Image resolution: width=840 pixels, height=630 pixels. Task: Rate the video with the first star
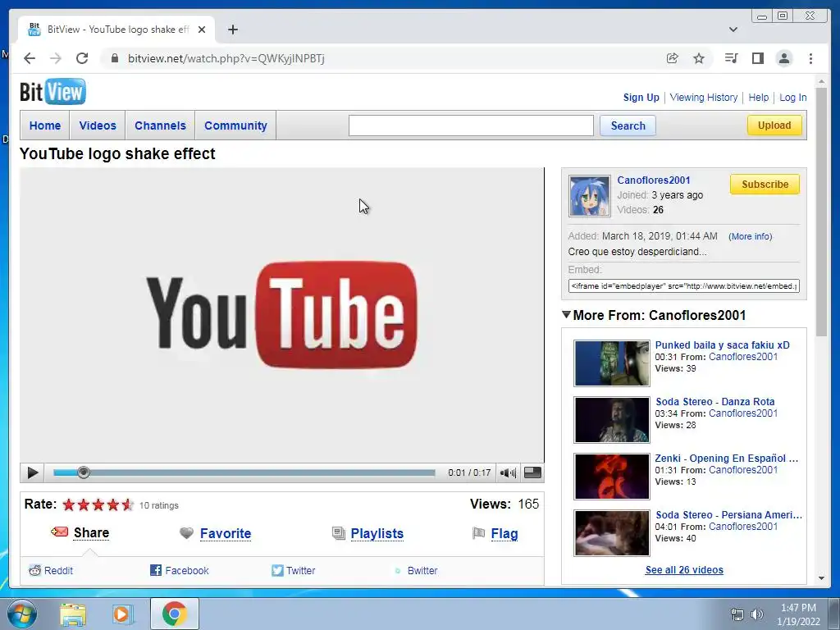tap(69, 504)
